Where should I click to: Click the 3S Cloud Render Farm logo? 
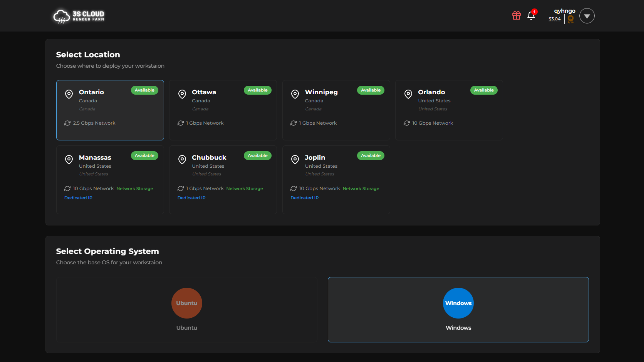tap(79, 16)
